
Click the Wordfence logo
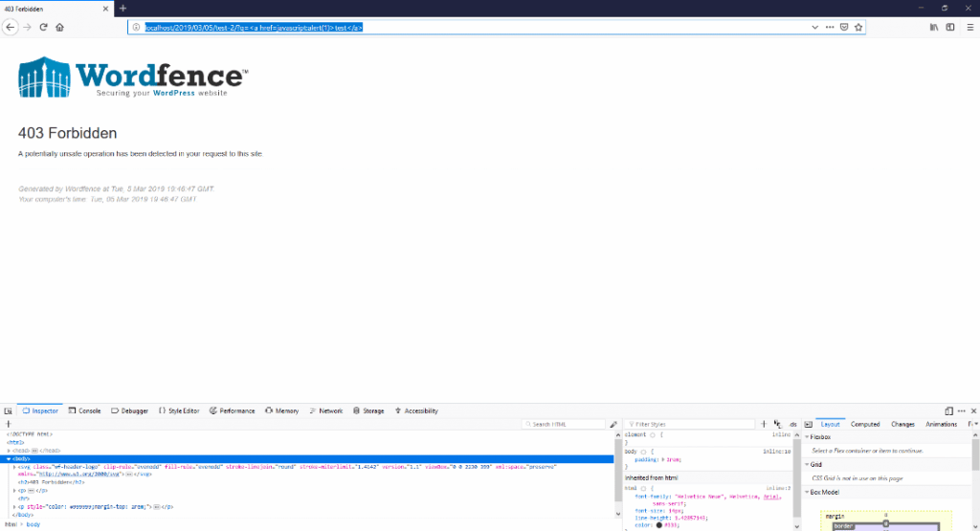(x=133, y=77)
